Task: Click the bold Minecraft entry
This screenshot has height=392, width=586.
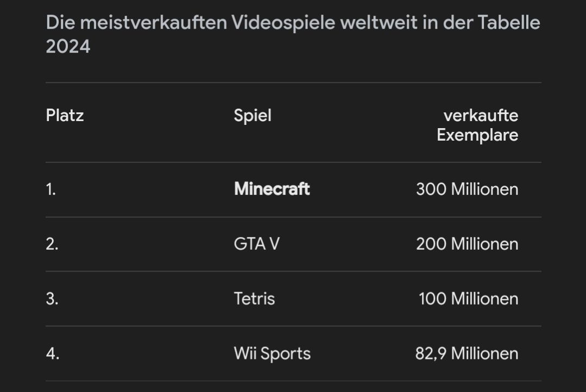Action: pyautogui.click(x=272, y=189)
